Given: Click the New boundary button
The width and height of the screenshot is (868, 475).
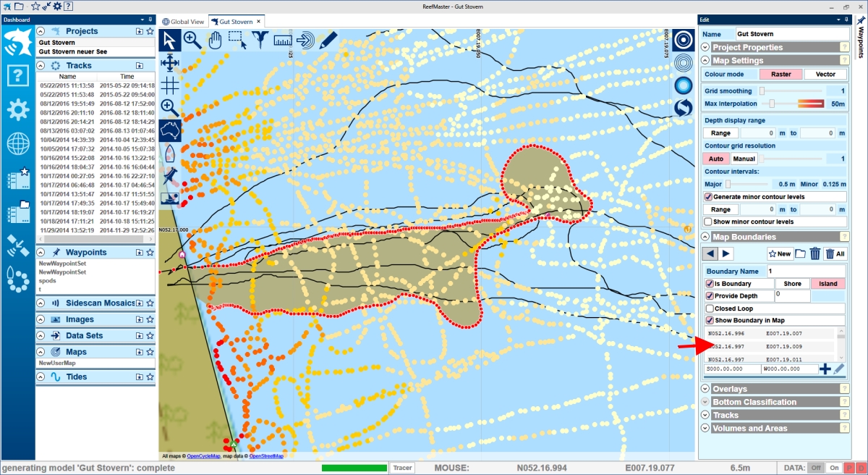Looking at the screenshot, I should pos(779,253).
